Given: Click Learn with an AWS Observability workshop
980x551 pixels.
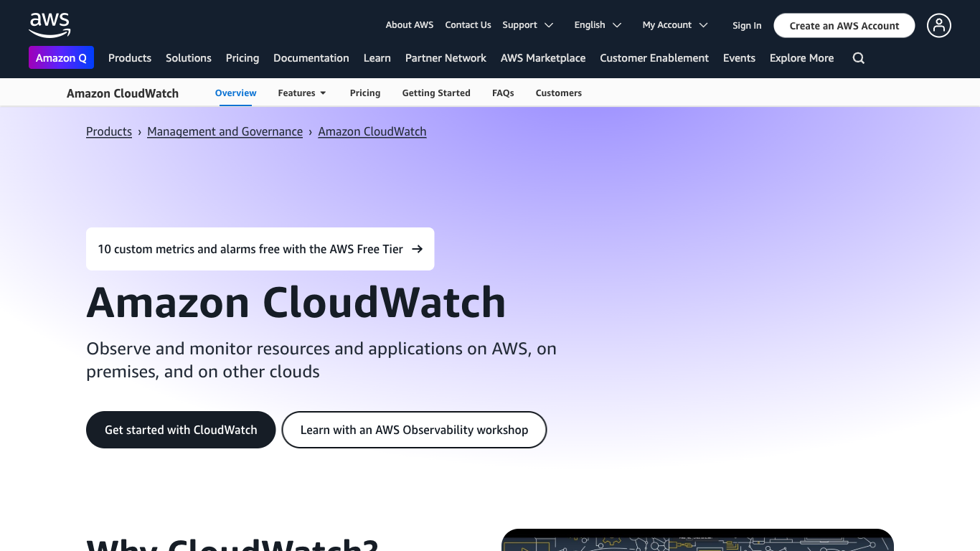Looking at the screenshot, I should [x=414, y=430].
